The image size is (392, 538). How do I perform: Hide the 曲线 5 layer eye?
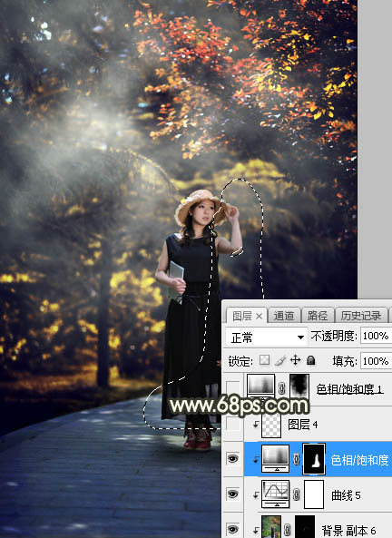coord(233,494)
